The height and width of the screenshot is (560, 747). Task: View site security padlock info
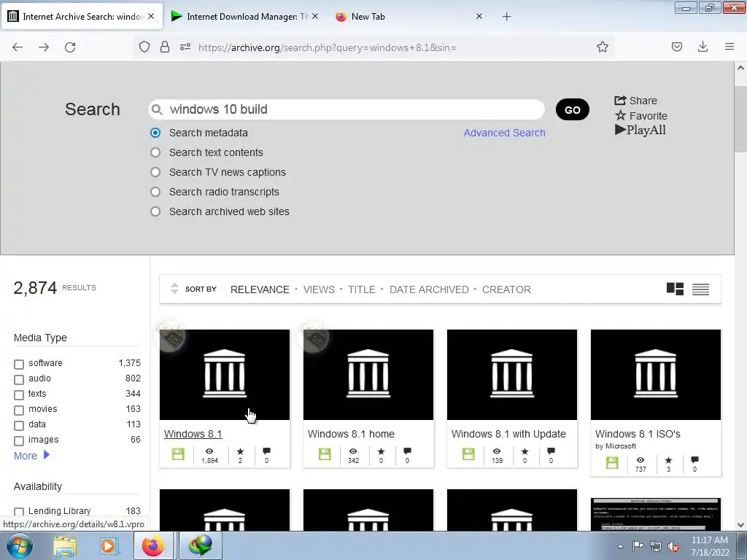(165, 47)
